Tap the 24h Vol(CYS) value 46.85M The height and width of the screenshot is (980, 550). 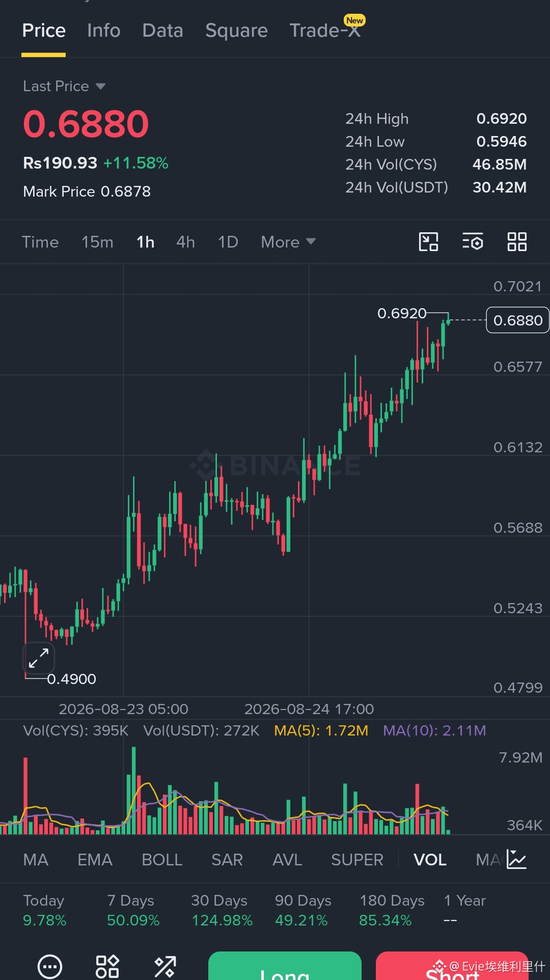[x=500, y=165]
